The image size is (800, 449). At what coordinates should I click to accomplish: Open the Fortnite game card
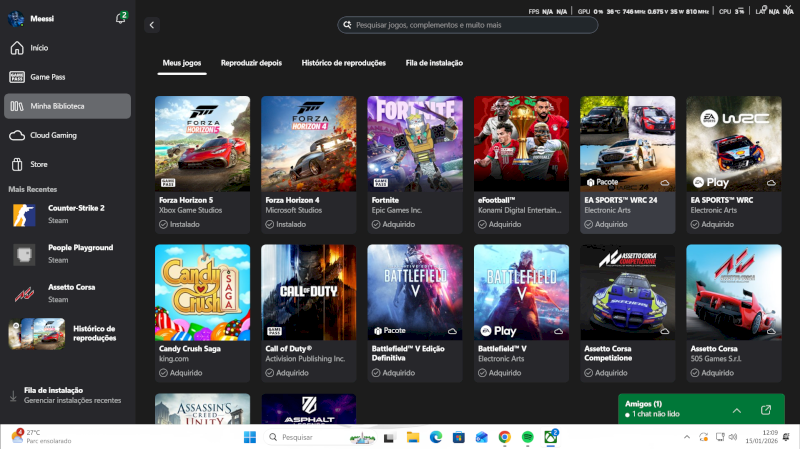pos(415,164)
